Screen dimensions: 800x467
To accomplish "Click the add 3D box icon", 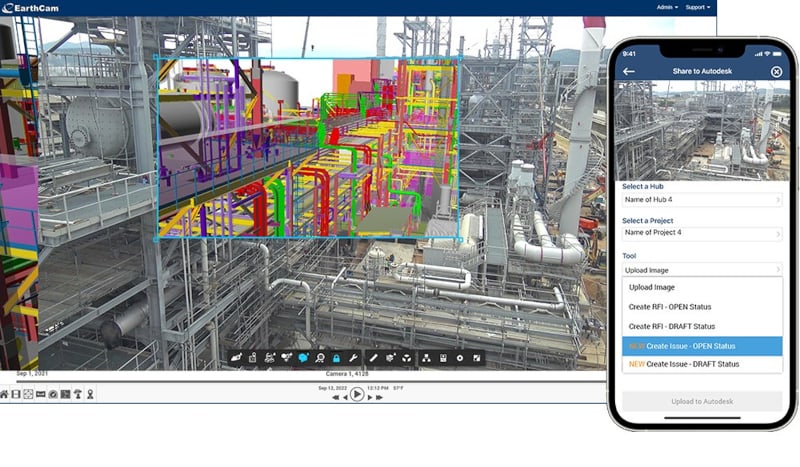I will click(x=390, y=358).
